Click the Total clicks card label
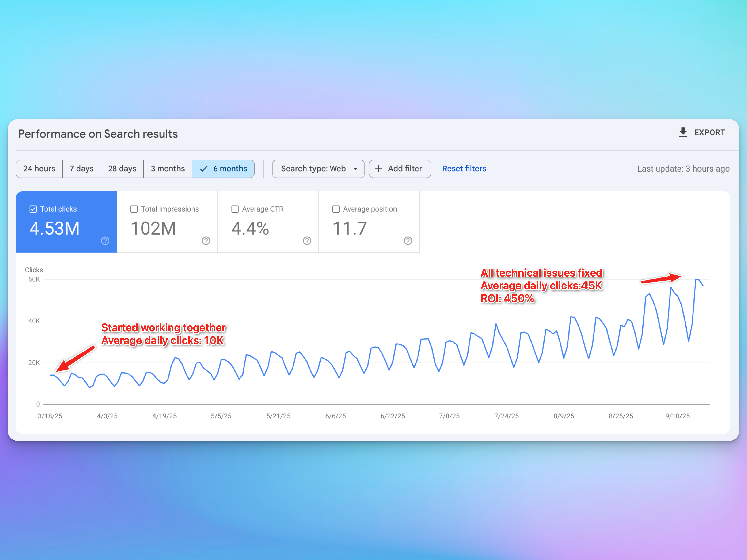Image resolution: width=747 pixels, height=560 pixels. [x=58, y=209]
